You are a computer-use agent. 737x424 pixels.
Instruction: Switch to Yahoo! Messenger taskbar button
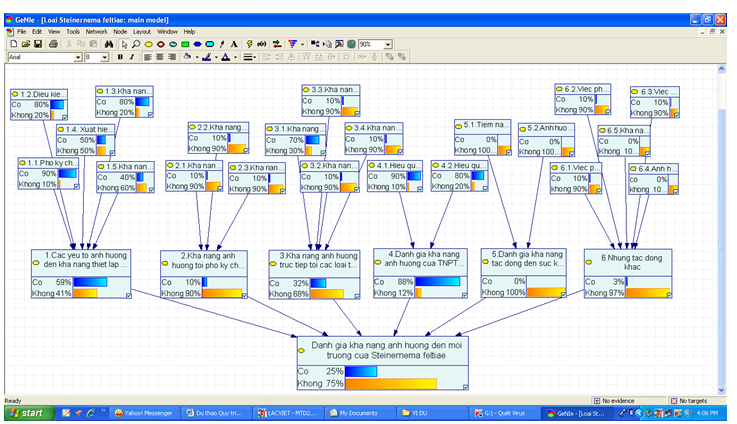click(x=143, y=412)
